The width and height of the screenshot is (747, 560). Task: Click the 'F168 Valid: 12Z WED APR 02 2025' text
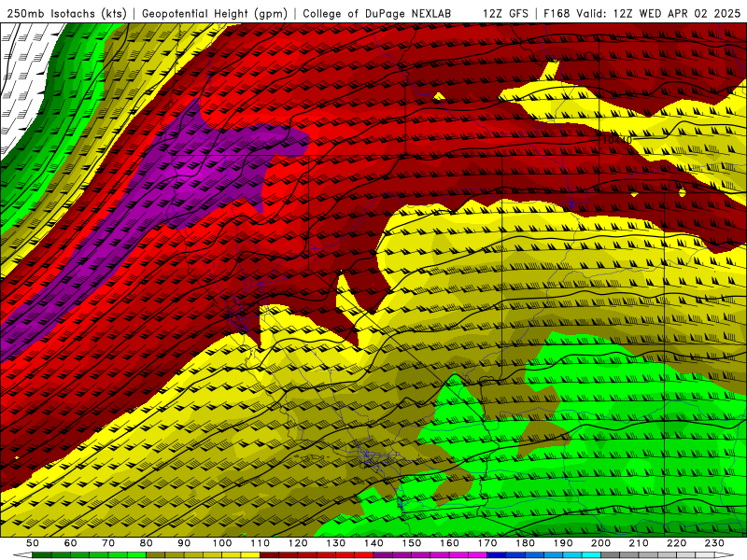click(642, 13)
